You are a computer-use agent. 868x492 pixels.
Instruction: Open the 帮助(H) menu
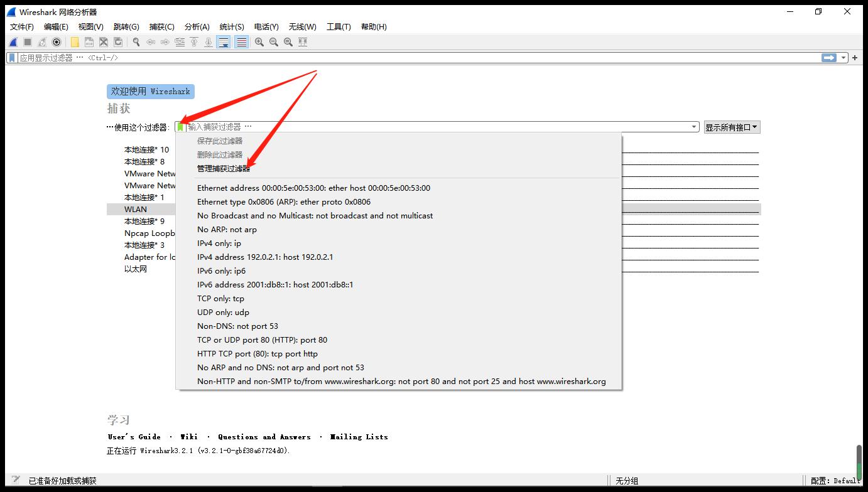(x=374, y=27)
